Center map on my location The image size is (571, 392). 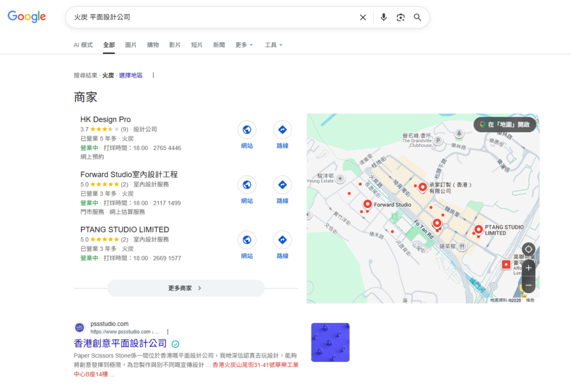pos(529,249)
